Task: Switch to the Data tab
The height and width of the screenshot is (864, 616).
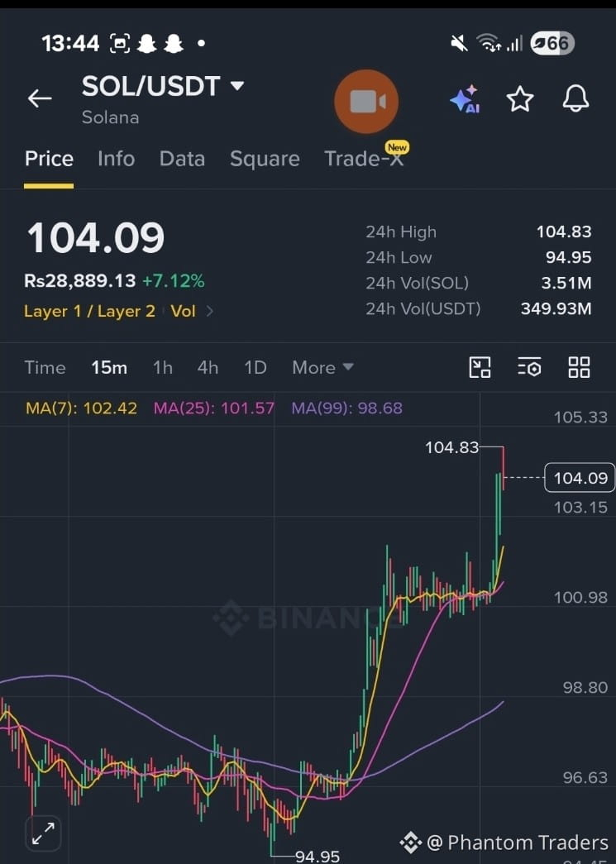Action: [x=182, y=159]
